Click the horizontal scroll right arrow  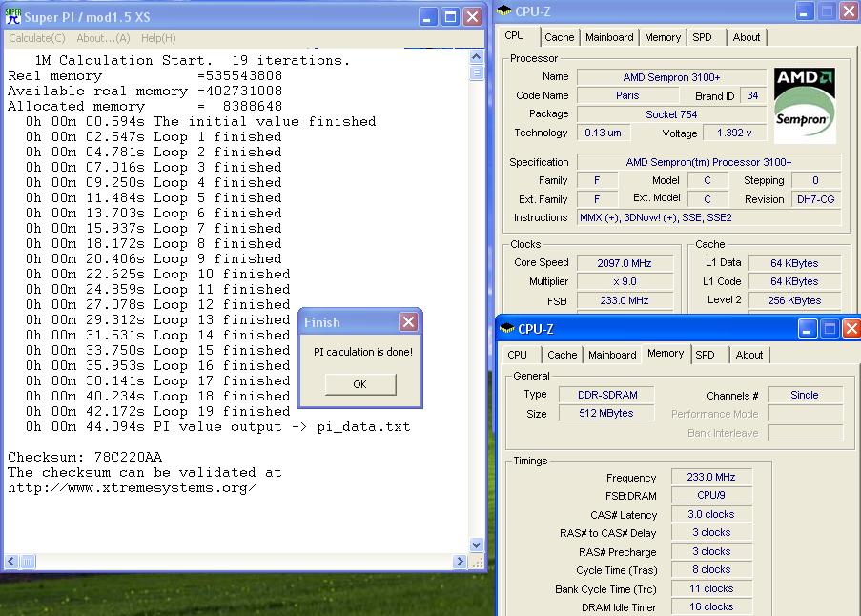(x=461, y=561)
